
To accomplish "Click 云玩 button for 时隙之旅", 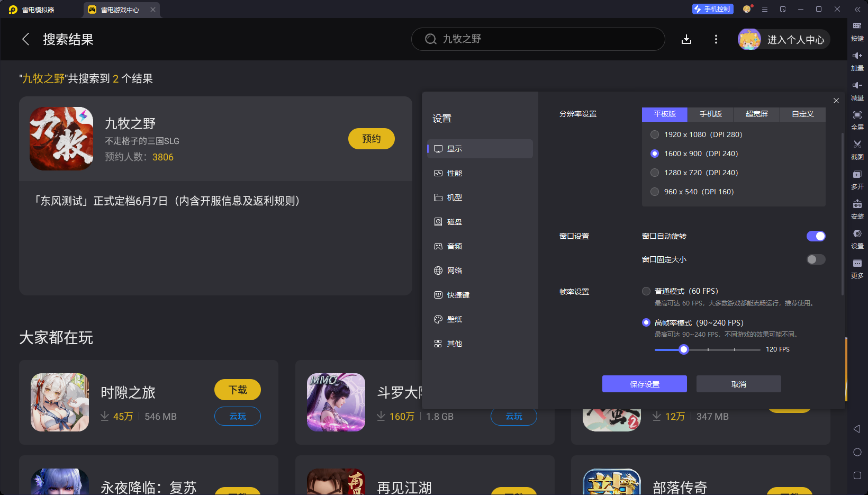I will point(238,416).
